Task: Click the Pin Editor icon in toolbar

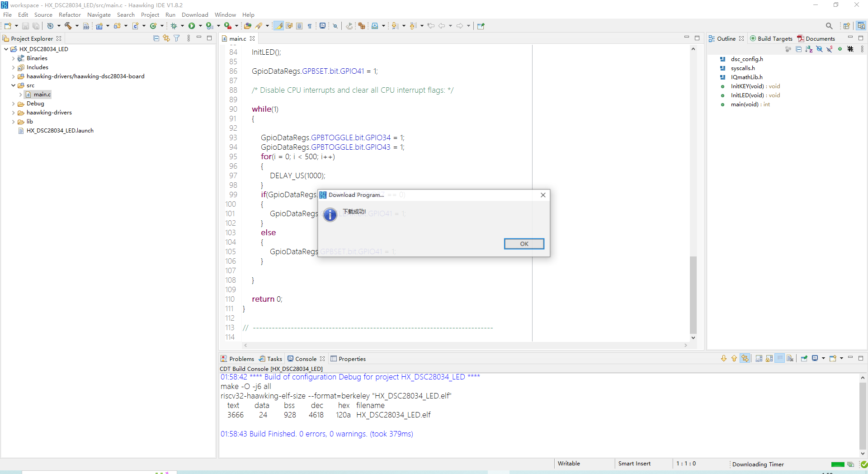Action: tap(481, 26)
